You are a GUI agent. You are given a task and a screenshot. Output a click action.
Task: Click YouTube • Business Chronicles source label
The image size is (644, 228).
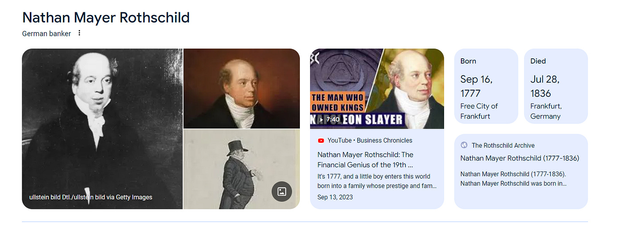coord(370,141)
